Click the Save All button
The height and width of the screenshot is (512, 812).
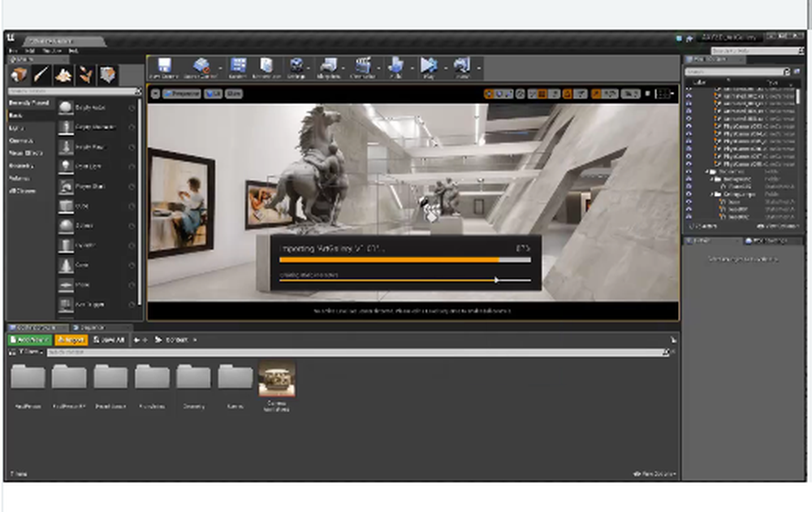(109, 340)
